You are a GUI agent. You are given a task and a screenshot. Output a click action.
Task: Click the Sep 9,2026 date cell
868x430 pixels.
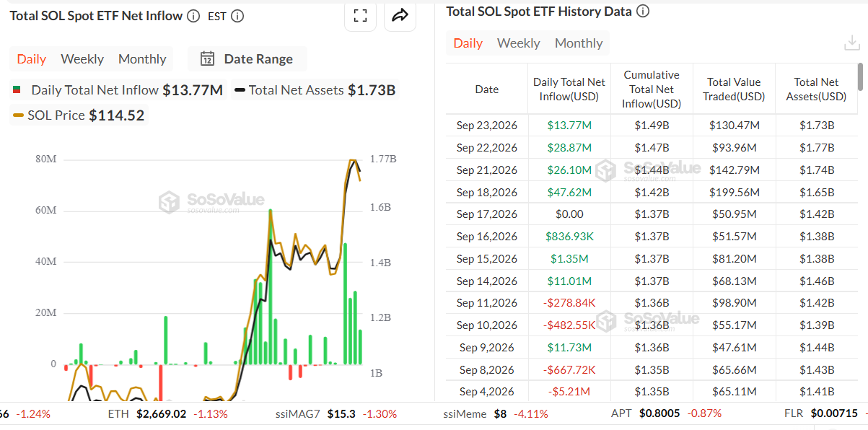pyautogui.click(x=487, y=348)
